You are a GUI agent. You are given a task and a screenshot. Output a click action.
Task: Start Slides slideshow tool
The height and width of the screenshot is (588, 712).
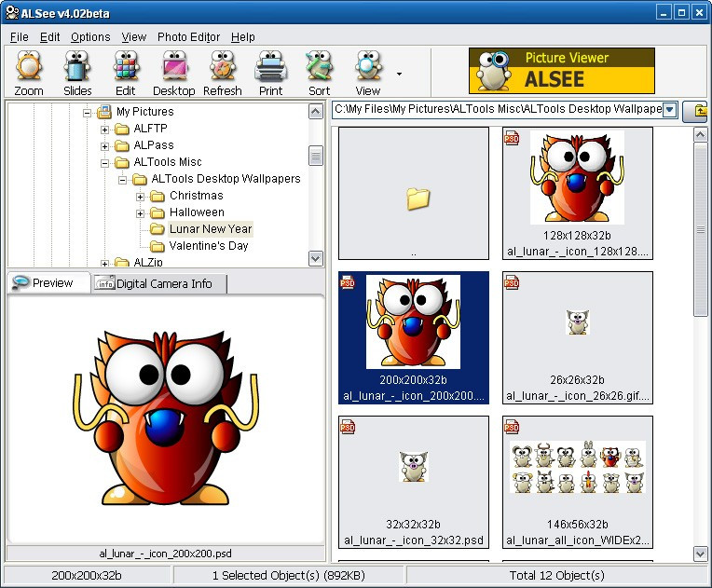tap(77, 73)
